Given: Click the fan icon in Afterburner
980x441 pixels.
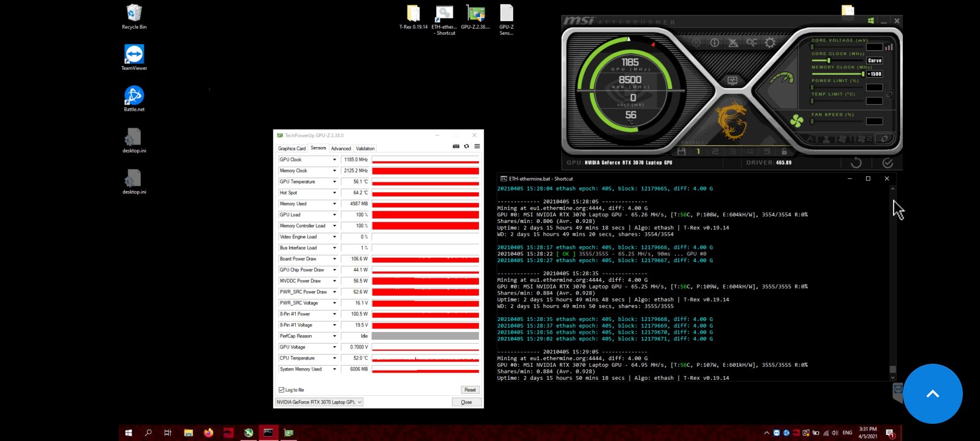Looking at the screenshot, I should coord(797,121).
